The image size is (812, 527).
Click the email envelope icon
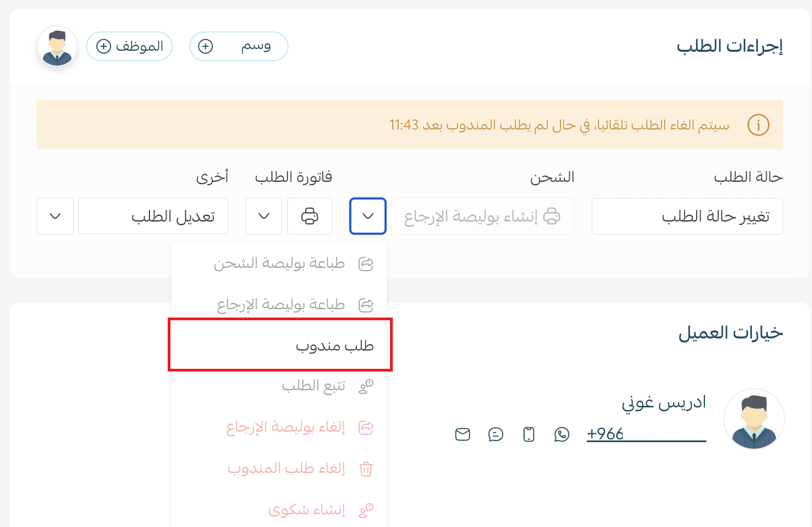click(462, 434)
